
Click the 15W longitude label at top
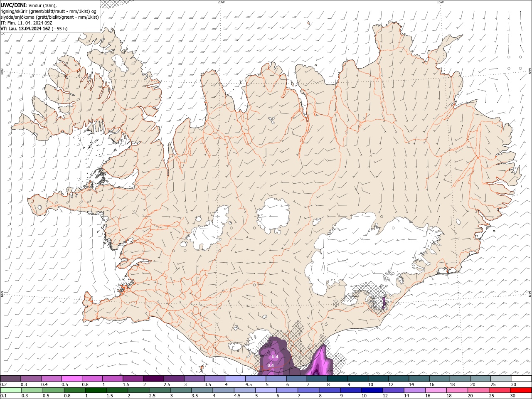440,2
